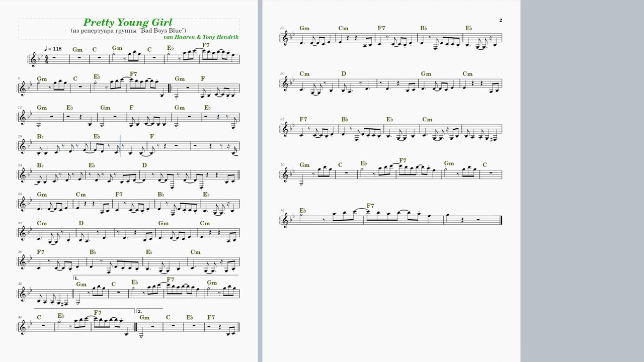Select the "Bad Boys Blue" subtitle line
644x362 pixels.
pos(128,31)
